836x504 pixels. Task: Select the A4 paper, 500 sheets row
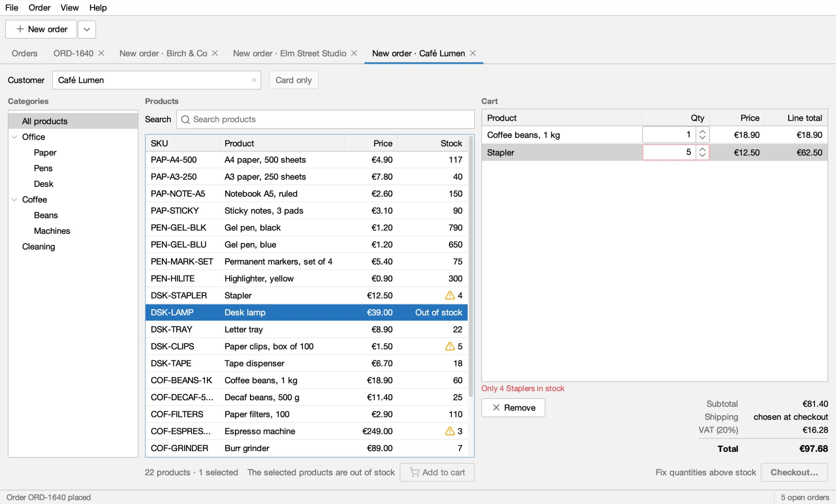tap(307, 160)
